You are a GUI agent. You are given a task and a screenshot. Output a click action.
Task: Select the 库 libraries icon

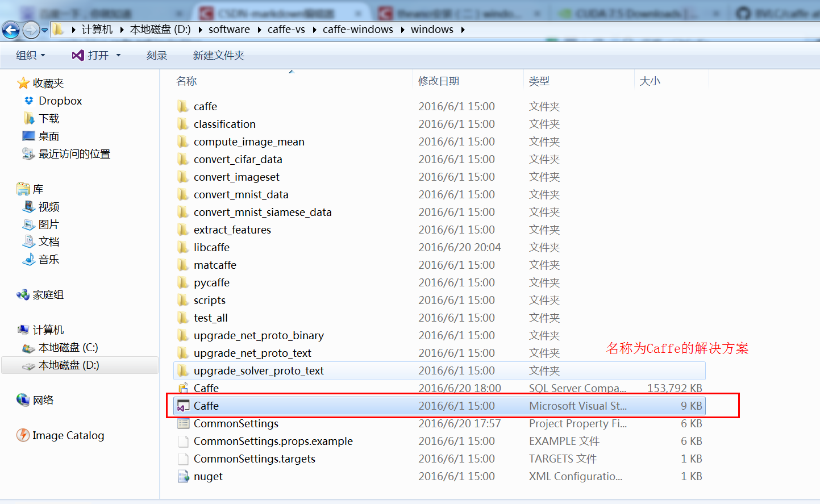[x=23, y=189]
